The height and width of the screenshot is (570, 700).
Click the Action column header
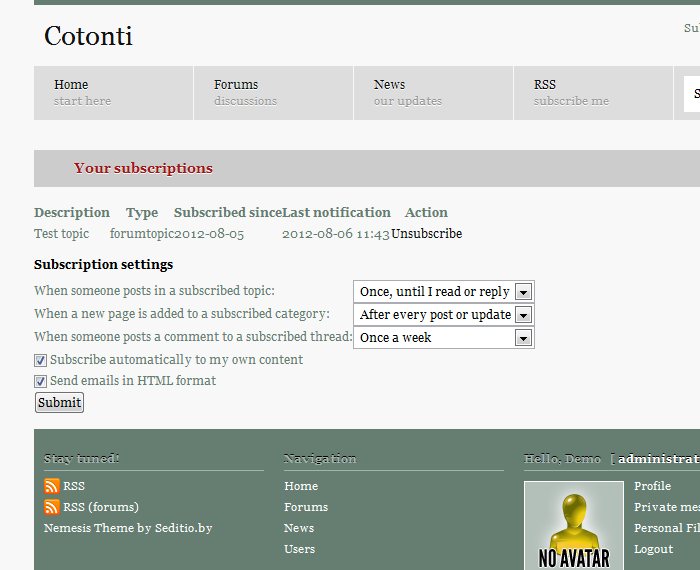[426, 212]
